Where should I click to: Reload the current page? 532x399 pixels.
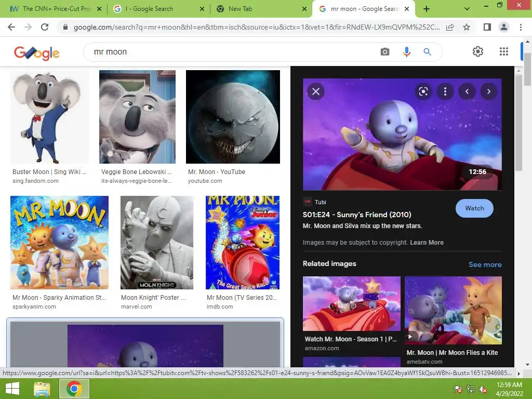45,27
